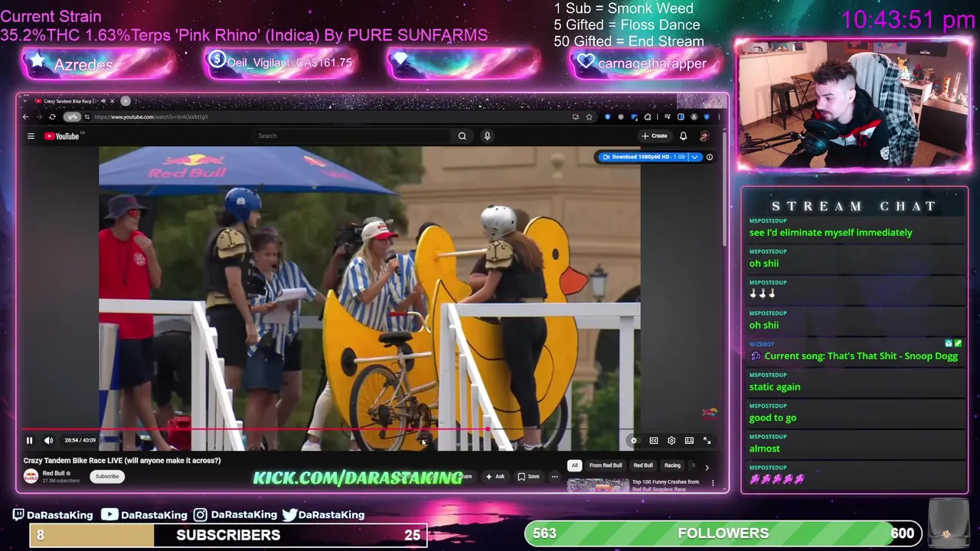Go back in the browser
This screenshot has width=980, height=551.
click(x=25, y=117)
